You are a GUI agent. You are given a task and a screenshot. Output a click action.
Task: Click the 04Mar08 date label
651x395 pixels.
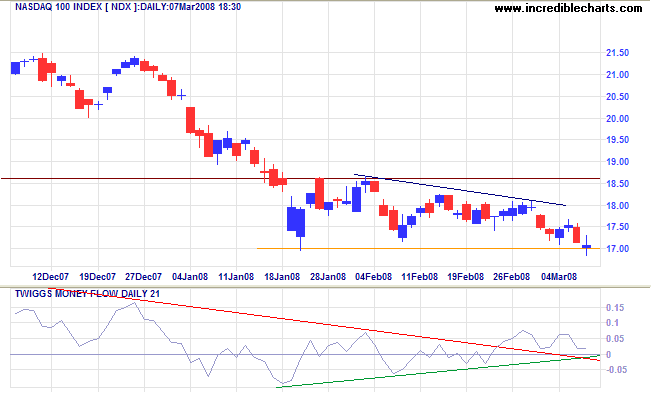pyautogui.click(x=559, y=277)
